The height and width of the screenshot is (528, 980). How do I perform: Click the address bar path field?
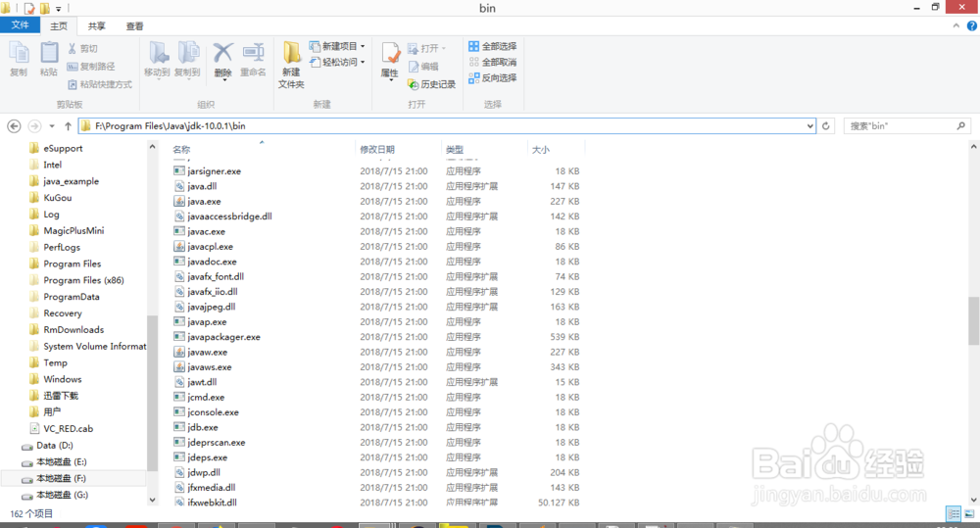447,126
